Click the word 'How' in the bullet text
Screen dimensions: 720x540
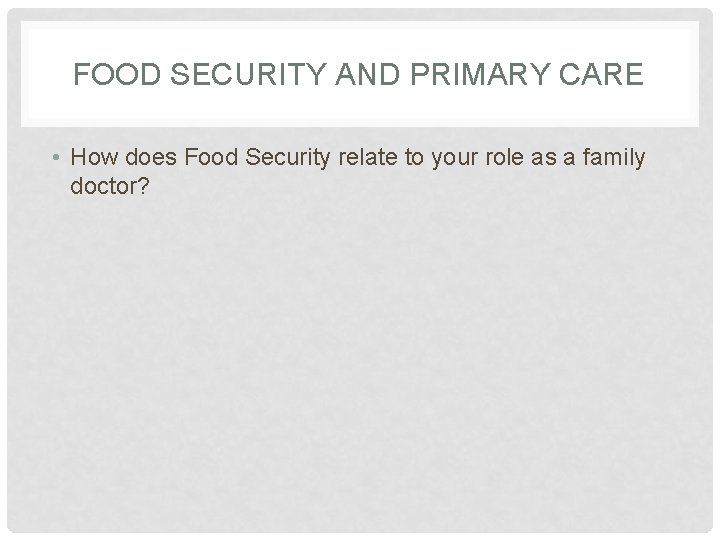(x=94, y=157)
